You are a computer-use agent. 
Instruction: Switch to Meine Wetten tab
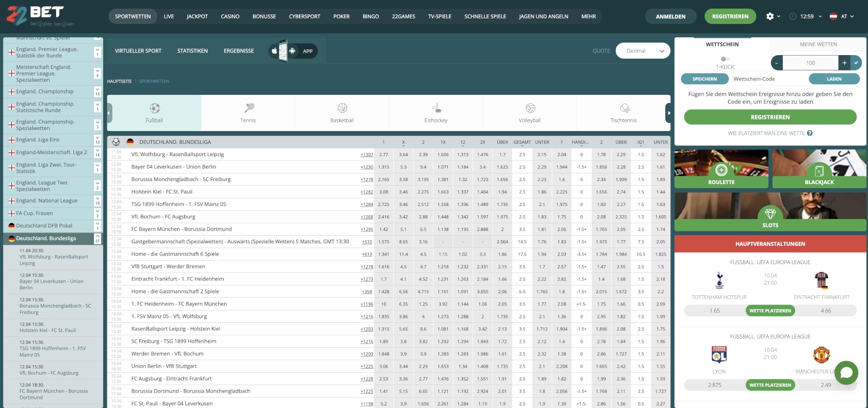tap(818, 44)
